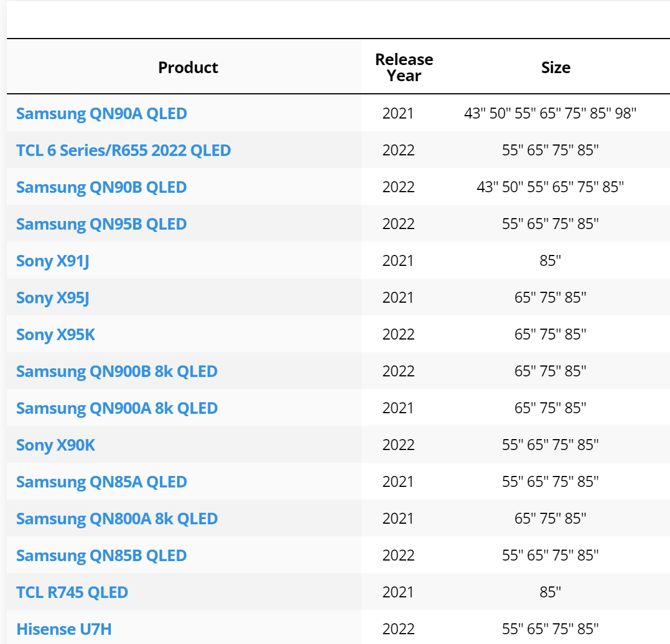Click the 2022 year cell for Samsung QN90B
The width and height of the screenshot is (670, 644).
coord(398,187)
